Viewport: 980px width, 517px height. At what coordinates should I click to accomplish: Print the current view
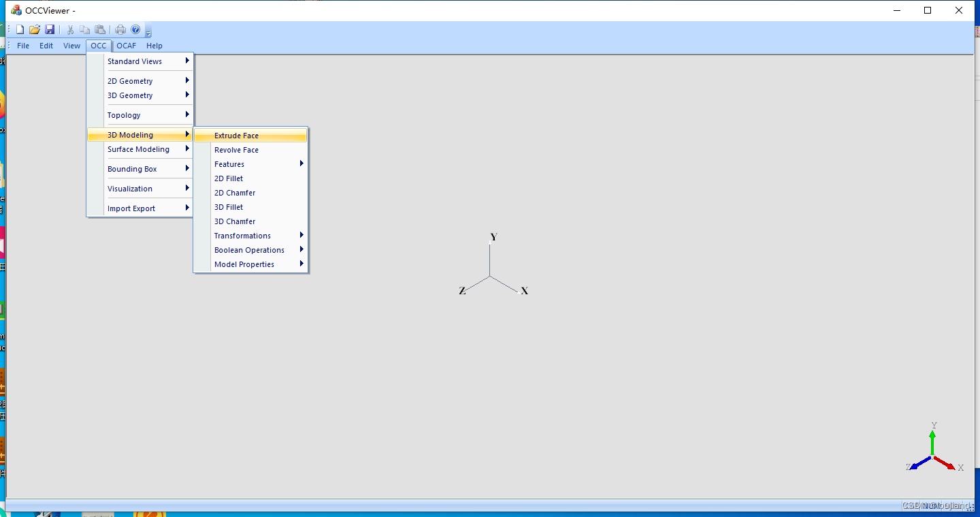click(120, 29)
